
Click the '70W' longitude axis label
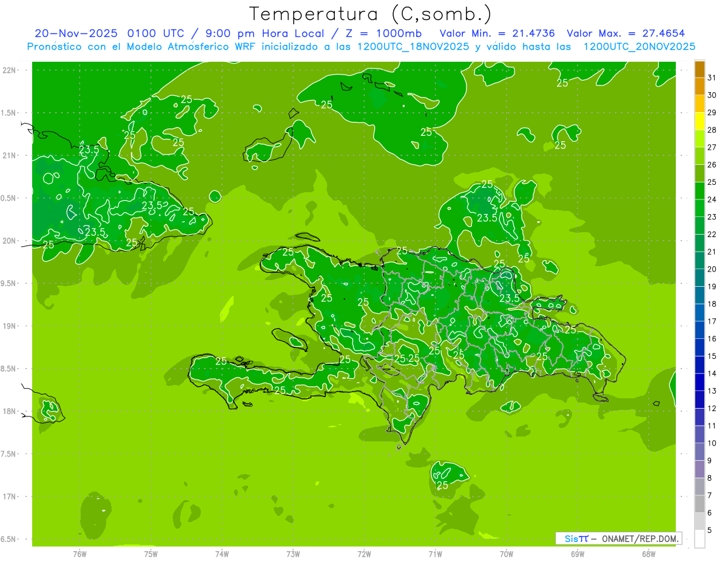click(507, 554)
